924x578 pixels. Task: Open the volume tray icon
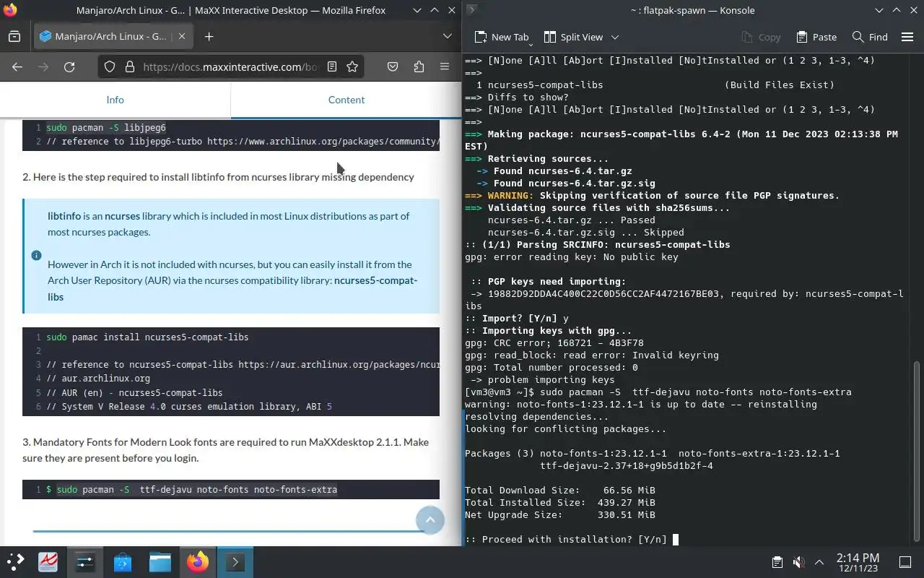(x=798, y=562)
